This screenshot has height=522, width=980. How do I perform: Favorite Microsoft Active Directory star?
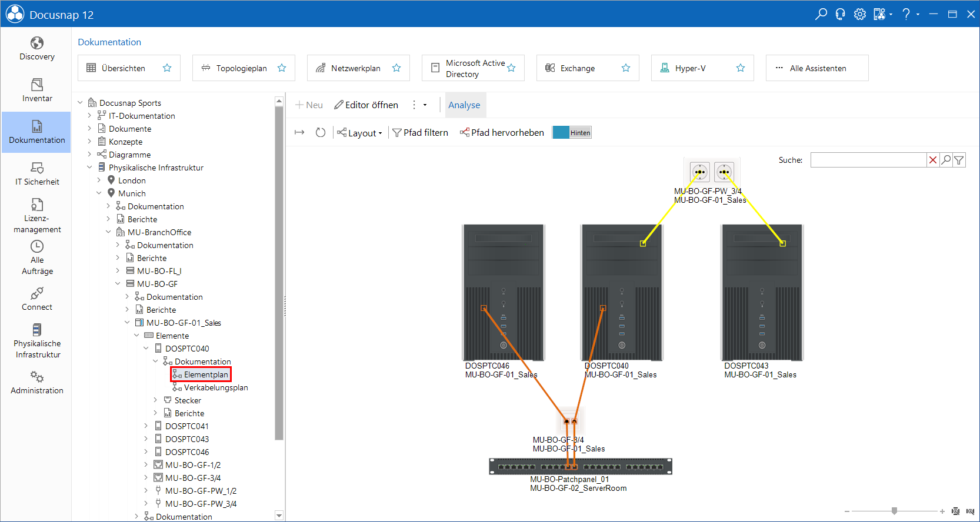(511, 68)
